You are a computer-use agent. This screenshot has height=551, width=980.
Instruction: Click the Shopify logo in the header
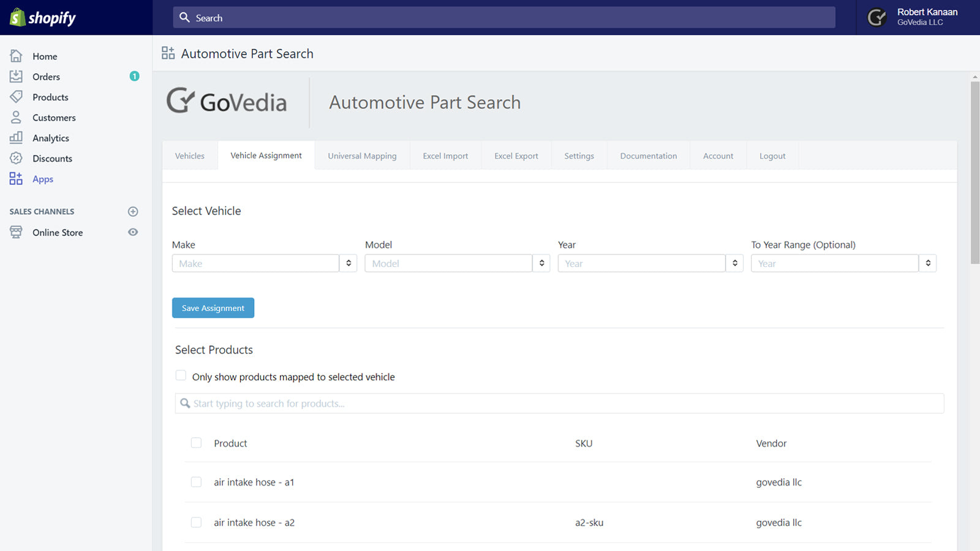pos(43,18)
